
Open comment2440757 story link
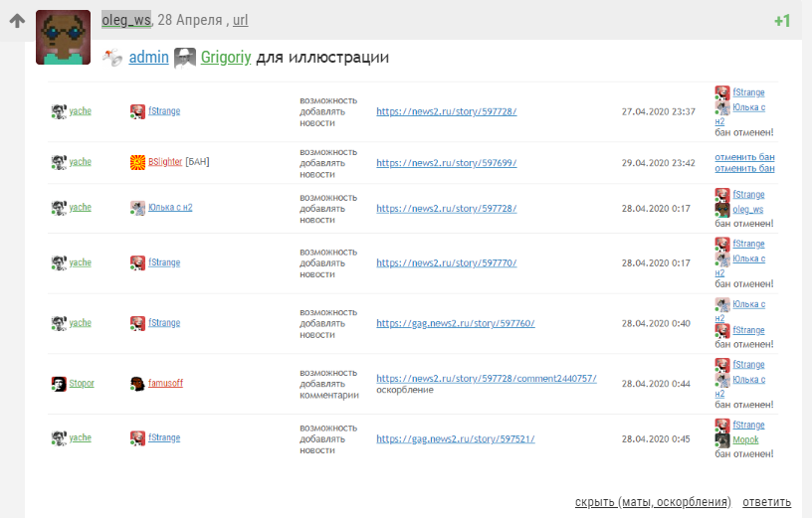[487, 378]
